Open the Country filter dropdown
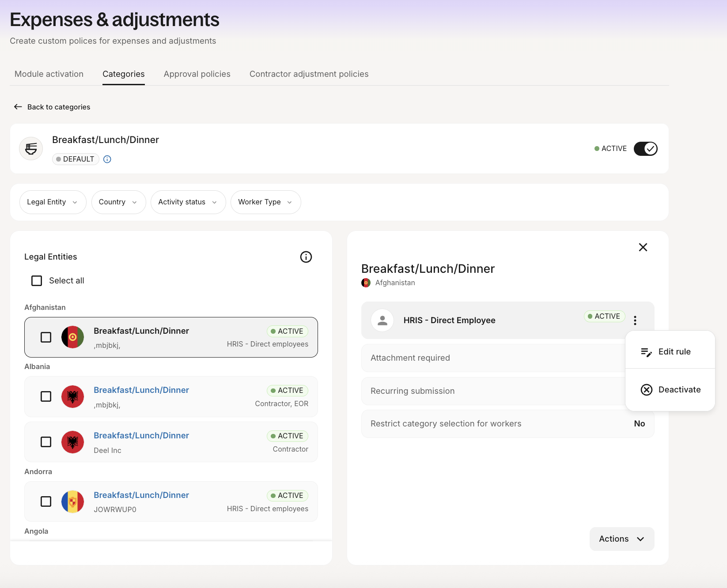 pyautogui.click(x=119, y=202)
